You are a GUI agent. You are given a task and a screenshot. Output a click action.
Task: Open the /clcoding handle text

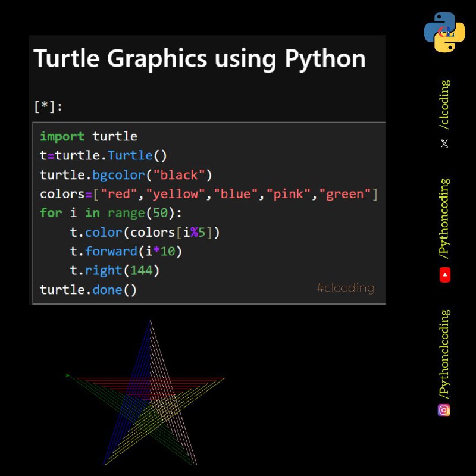pyautogui.click(x=444, y=105)
